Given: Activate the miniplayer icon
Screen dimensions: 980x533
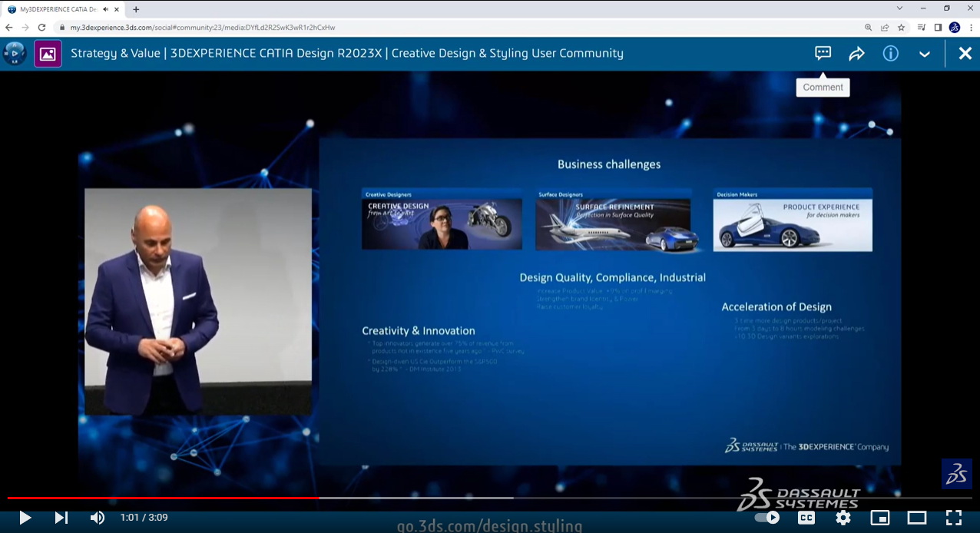Looking at the screenshot, I should [879, 517].
